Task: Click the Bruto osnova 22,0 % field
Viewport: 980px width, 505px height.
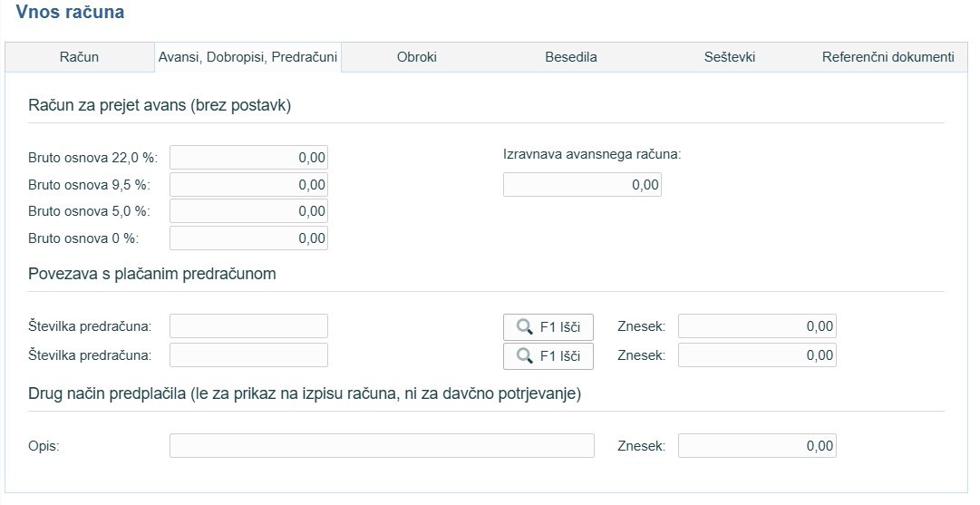Action: 248,158
